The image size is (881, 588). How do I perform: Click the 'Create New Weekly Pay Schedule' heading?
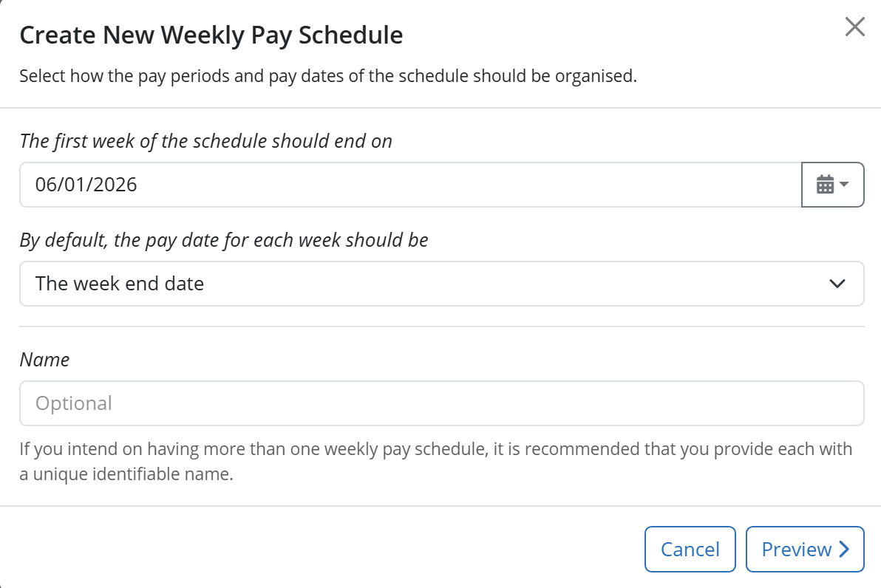[x=211, y=35]
